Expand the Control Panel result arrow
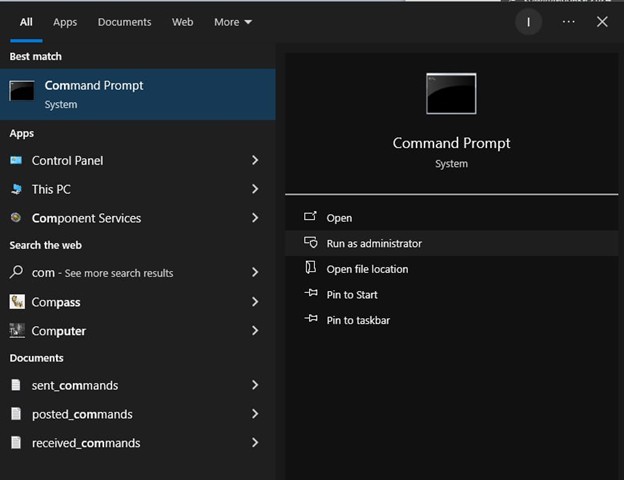Image resolution: width=624 pixels, height=480 pixels. (x=255, y=160)
